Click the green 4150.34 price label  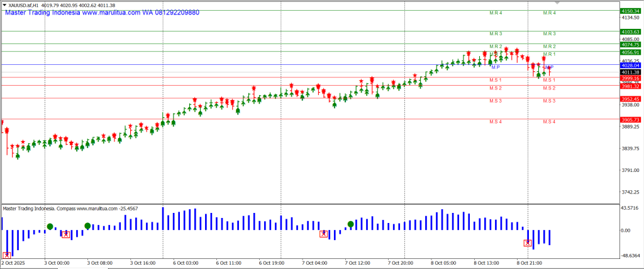(630, 11)
